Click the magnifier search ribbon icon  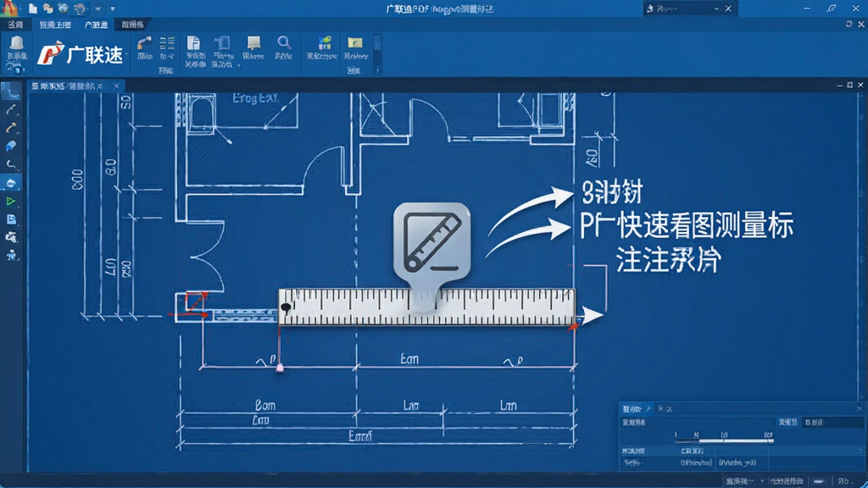[x=284, y=43]
